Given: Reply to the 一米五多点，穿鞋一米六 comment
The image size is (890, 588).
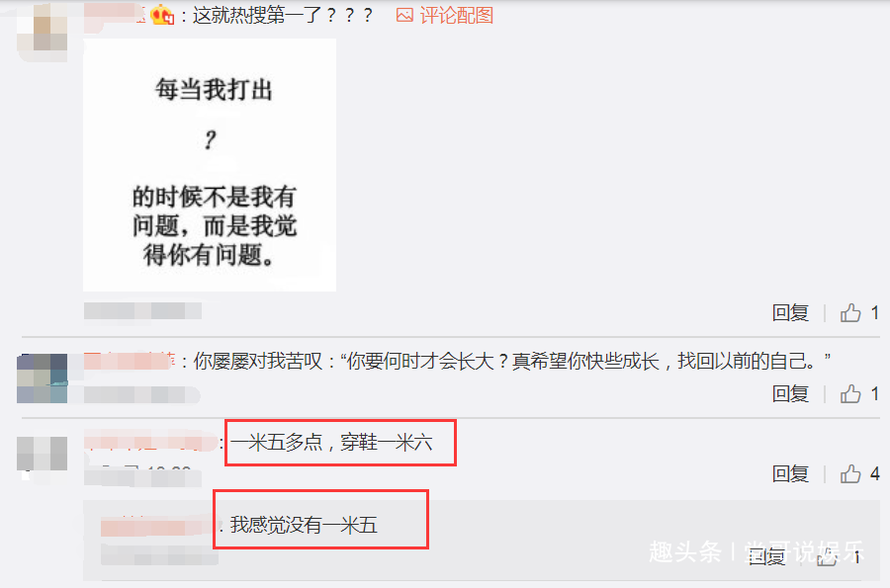Looking at the screenshot, I should pyautogui.click(x=790, y=473).
